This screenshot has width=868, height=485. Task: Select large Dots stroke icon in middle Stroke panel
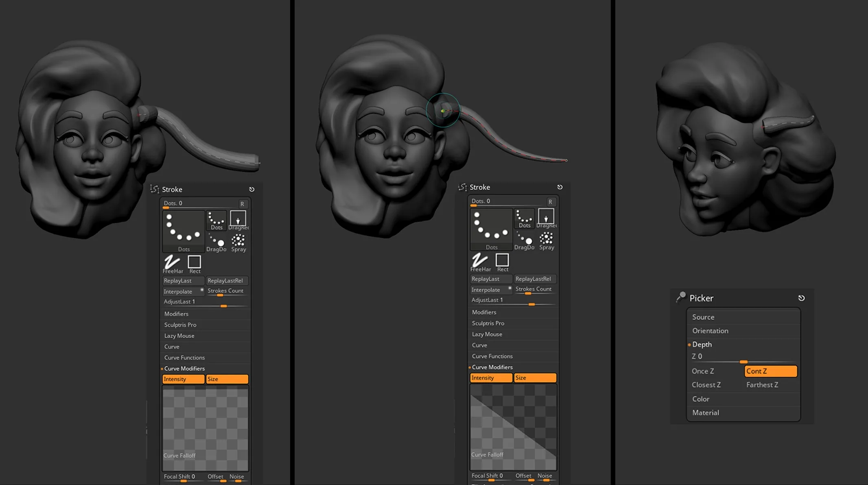[x=491, y=229]
